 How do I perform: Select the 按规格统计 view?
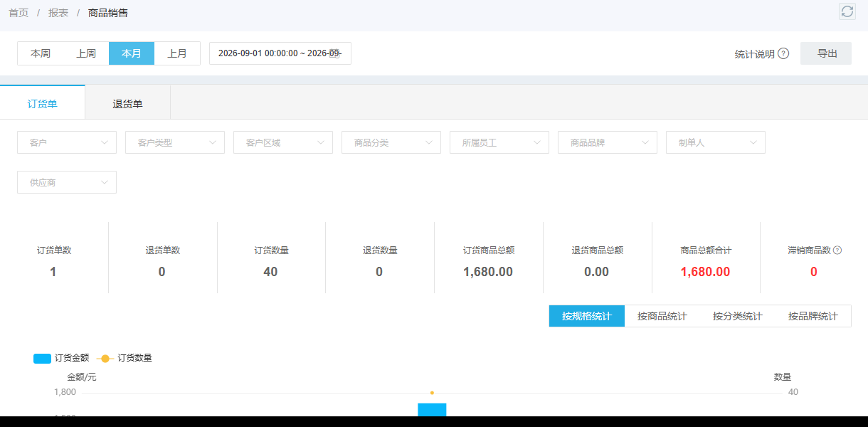coord(587,316)
